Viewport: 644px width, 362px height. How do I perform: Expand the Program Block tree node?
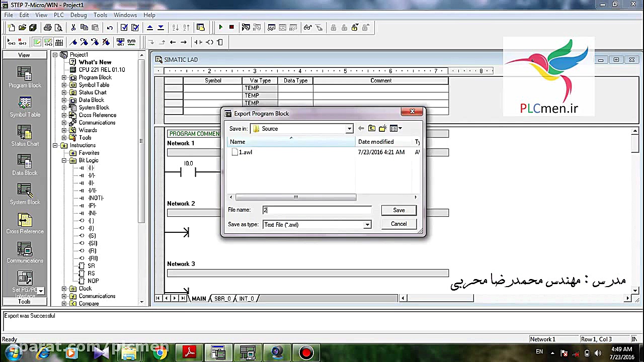tap(64, 77)
